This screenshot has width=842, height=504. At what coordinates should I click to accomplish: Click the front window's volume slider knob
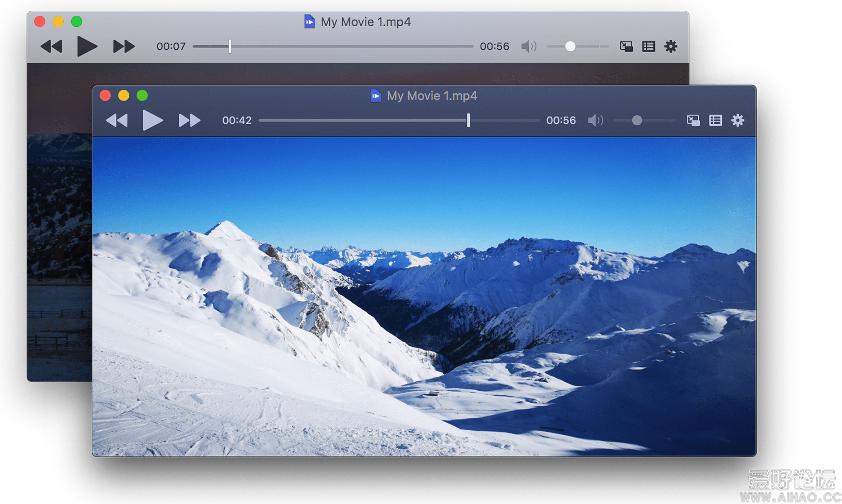637,121
